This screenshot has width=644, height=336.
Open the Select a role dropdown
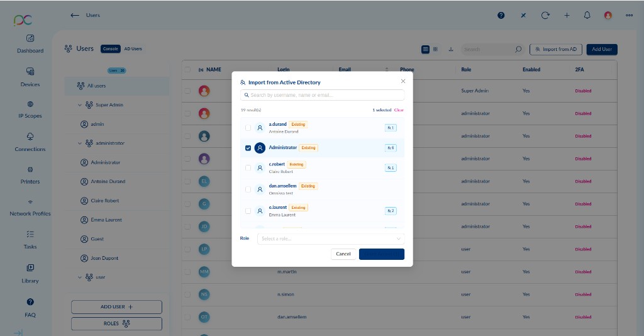(x=331, y=239)
